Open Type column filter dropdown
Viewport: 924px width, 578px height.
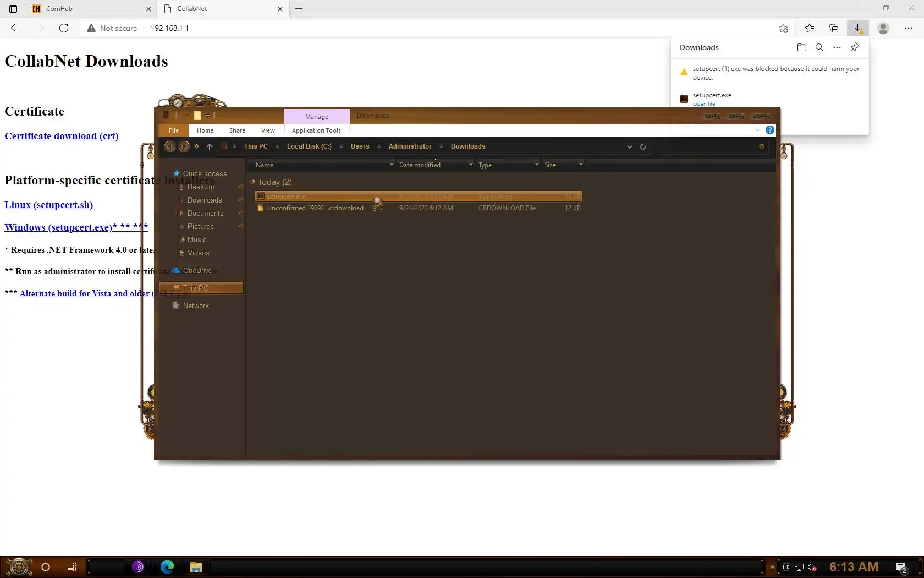(537, 165)
